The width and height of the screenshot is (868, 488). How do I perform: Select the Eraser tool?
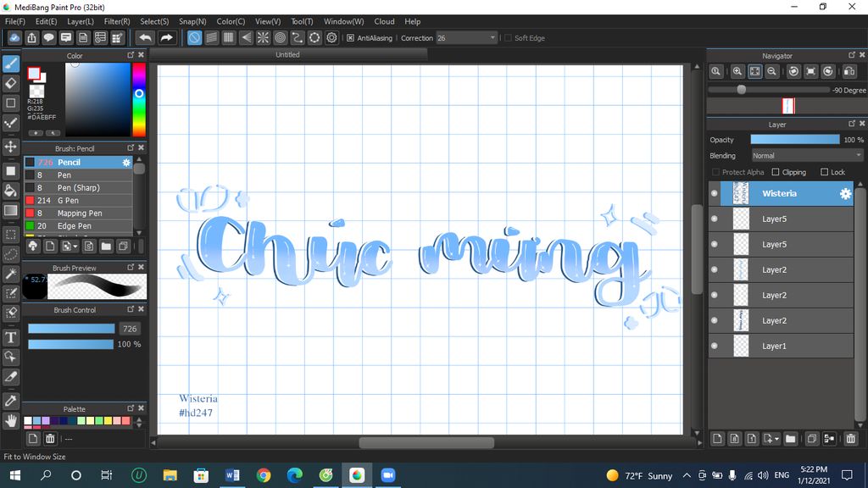(x=10, y=84)
